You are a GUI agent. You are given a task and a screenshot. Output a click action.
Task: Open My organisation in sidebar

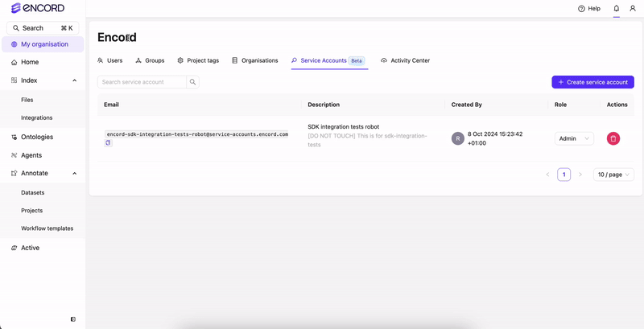pos(43,44)
